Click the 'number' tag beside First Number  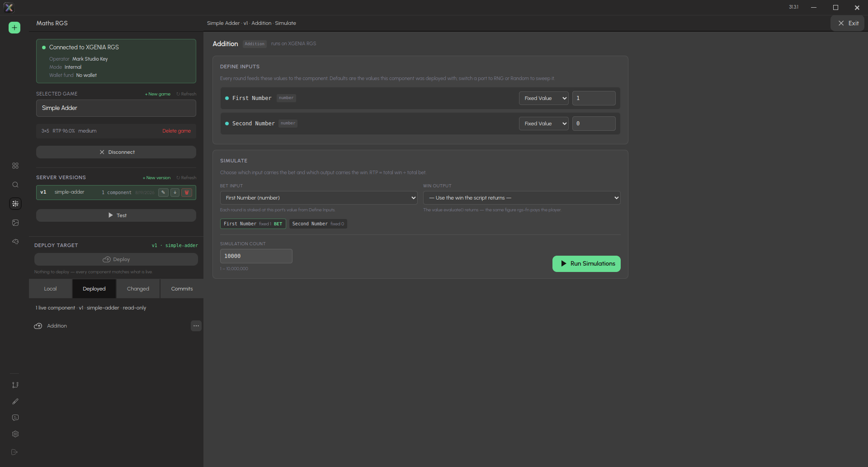point(286,98)
